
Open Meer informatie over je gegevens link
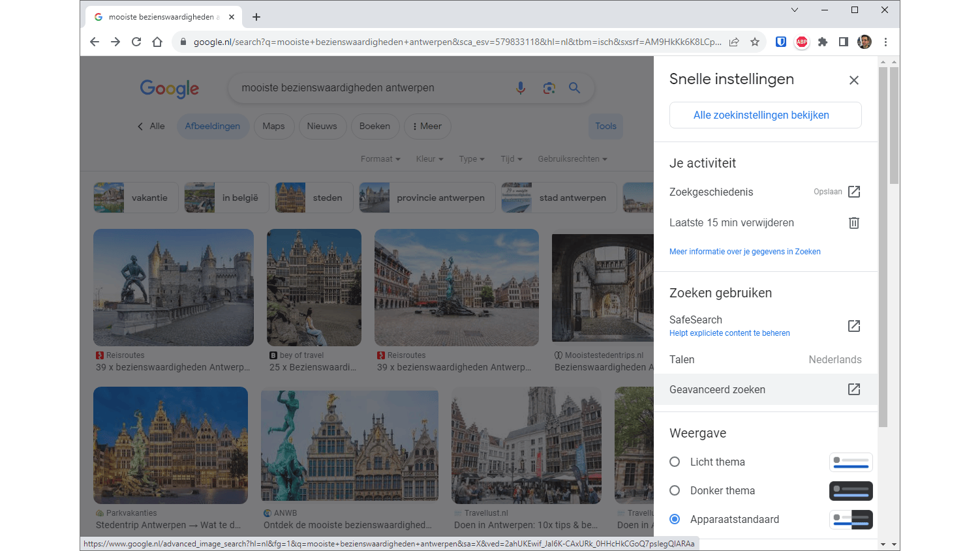pyautogui.click(x=744, y=252)
